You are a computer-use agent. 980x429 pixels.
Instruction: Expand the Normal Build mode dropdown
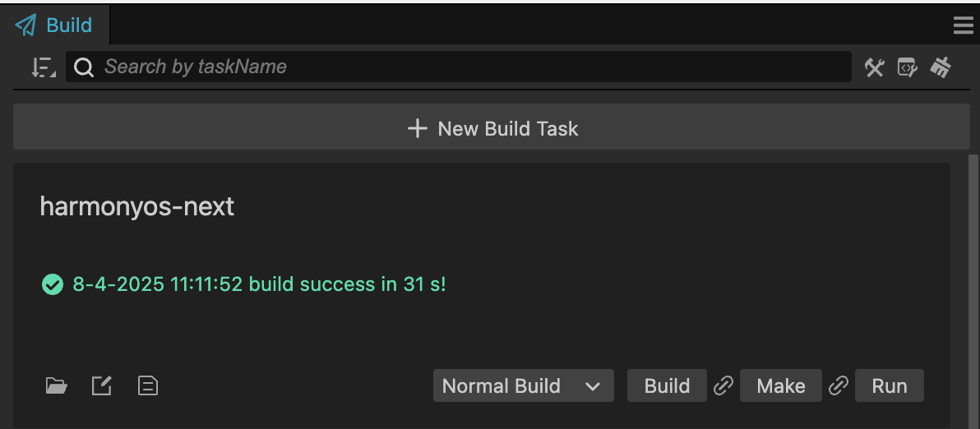click(x=523, y=386)
